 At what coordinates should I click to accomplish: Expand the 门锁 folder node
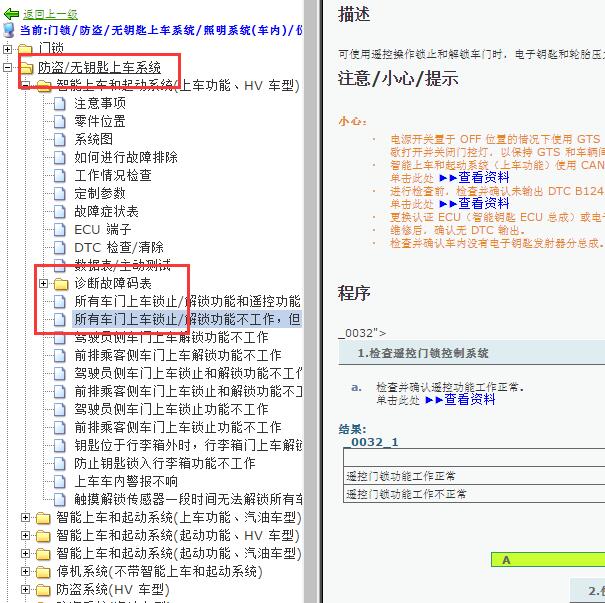(7, 49)
